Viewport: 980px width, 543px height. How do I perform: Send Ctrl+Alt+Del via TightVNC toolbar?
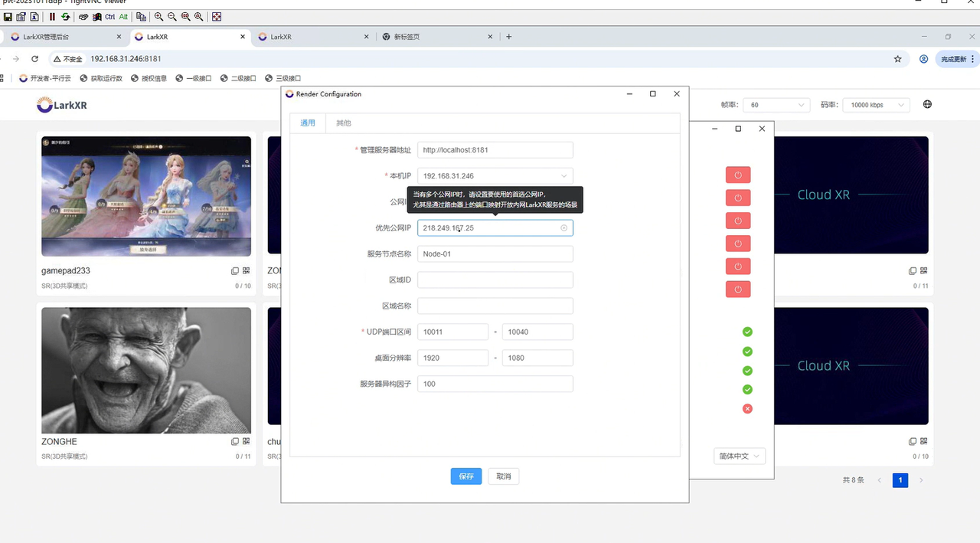[83, 16]
